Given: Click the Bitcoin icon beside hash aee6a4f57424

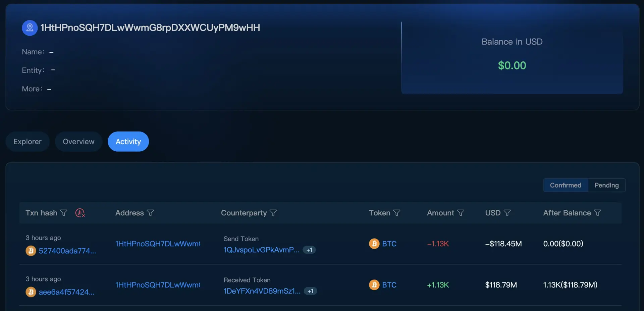Looking at the screenshot, I should [x=31, y=292].
